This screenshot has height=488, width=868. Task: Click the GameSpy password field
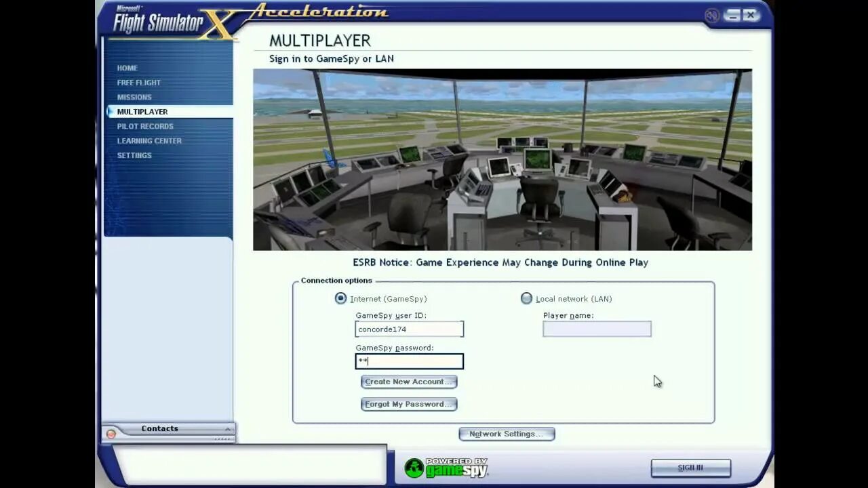pyautogui.click(x=410, y=361)
